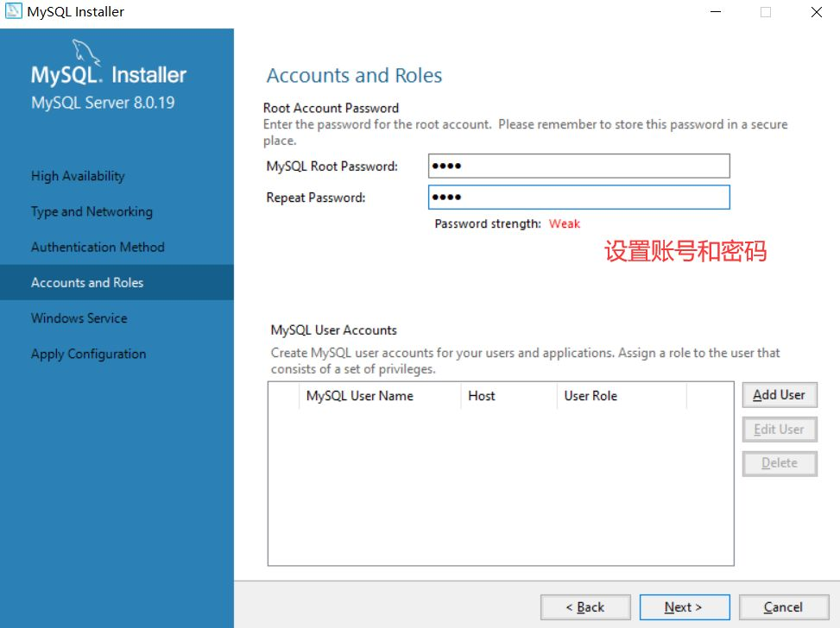Click the MySQL User Accounts section label
This screenshot has height=628, width=840.
(x=333, y=330)
